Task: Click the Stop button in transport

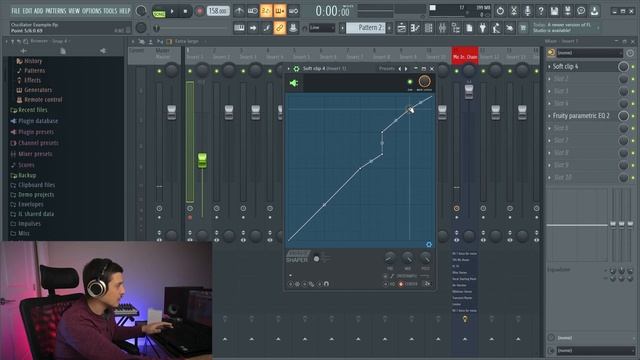Action: (185, 11)
